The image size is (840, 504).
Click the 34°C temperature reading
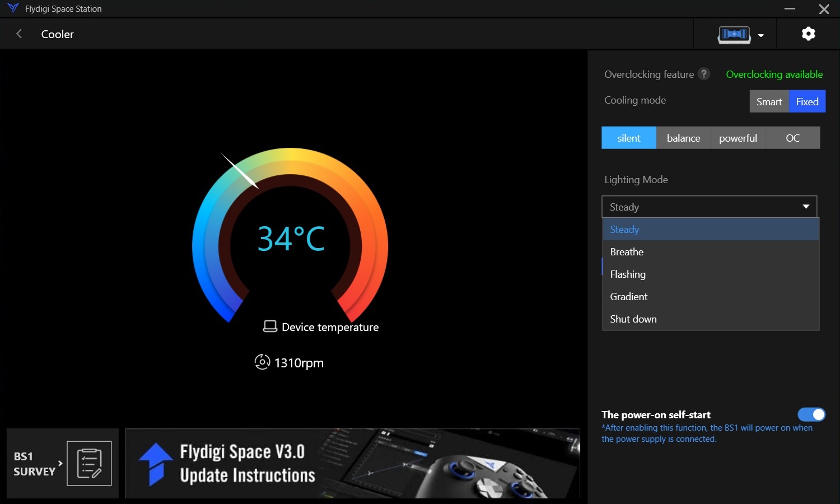point(291,239)
